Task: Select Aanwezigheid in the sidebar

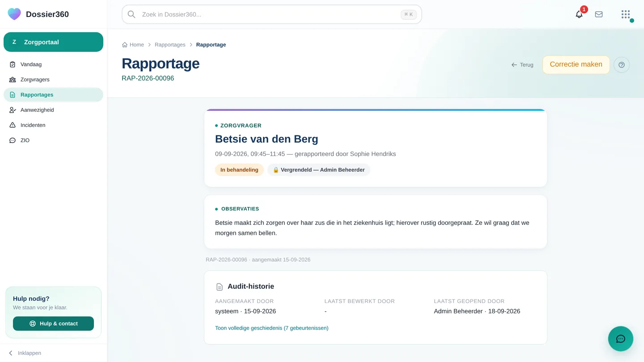Action: [54, 110]
